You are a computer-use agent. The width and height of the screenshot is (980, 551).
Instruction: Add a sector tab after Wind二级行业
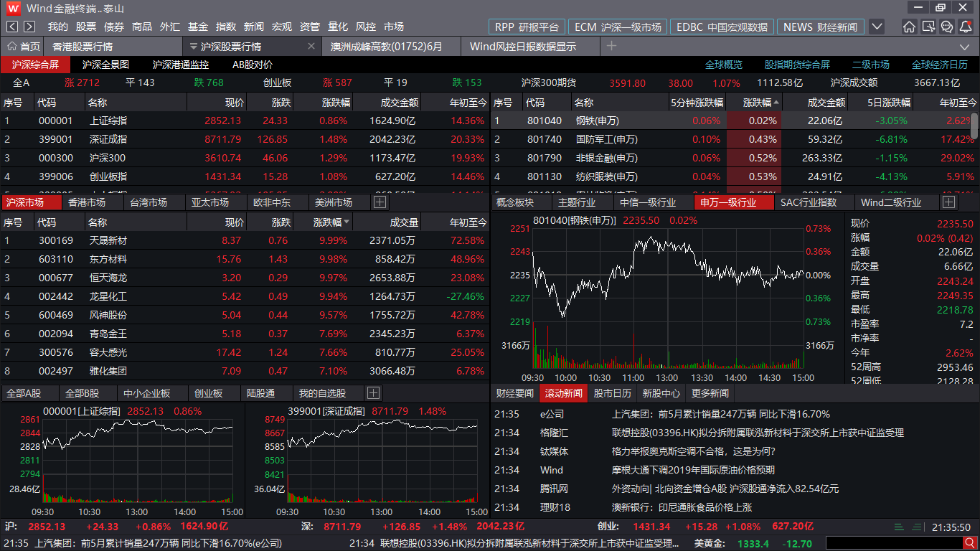pos(948,202)
